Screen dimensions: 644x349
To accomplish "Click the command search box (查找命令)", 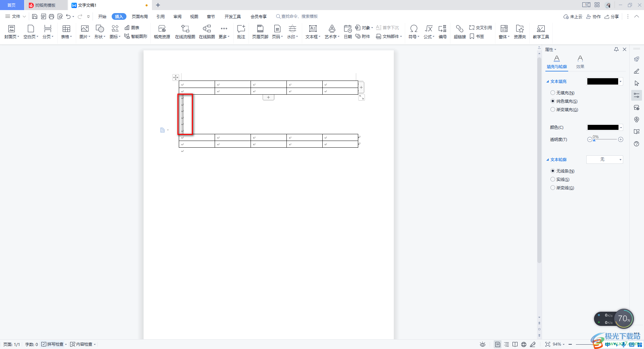I will (x=297, y=16).
